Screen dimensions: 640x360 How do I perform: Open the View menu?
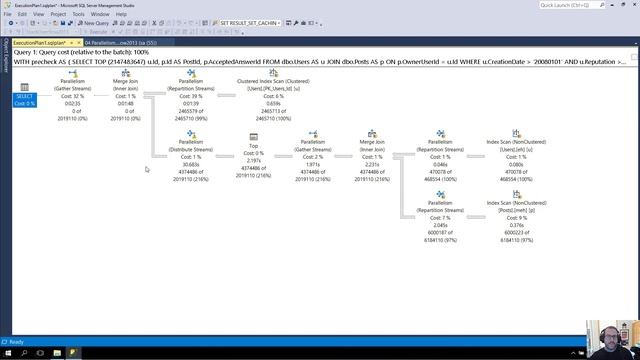pyautogui.click(x=38, y=14)
